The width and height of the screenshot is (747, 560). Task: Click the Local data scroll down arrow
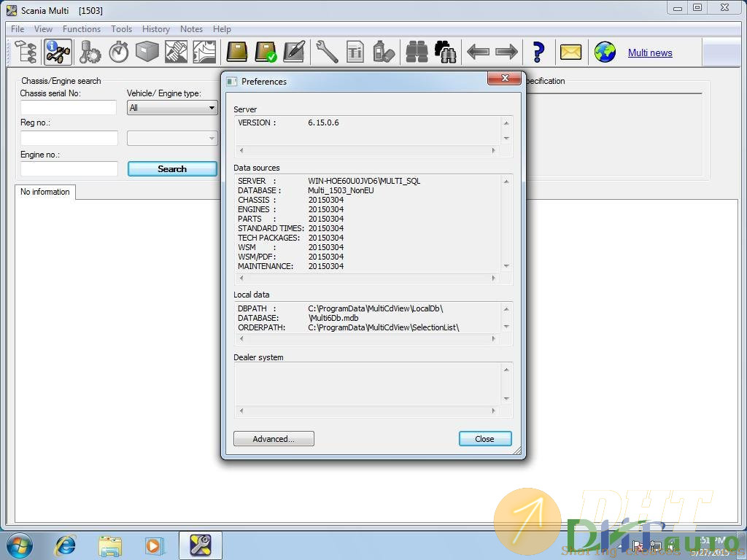coord(506,327)
